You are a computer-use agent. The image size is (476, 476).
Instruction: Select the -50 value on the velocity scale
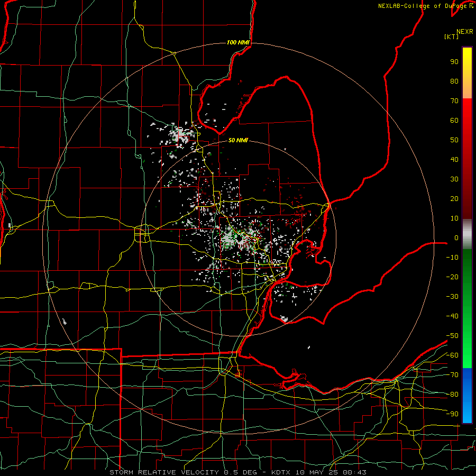tap(452, 336)
